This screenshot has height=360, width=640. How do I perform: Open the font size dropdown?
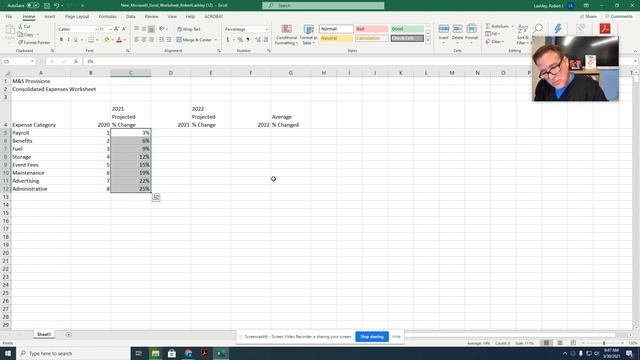coord(111,29)
